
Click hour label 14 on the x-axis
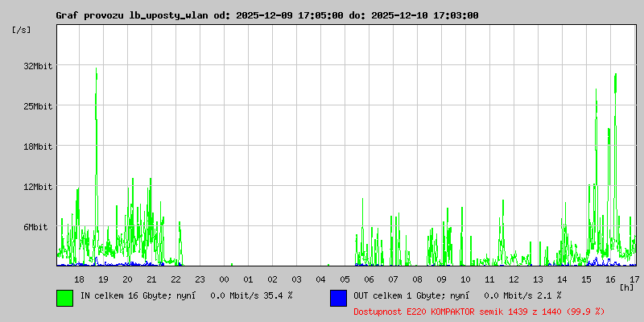(562, 279)
